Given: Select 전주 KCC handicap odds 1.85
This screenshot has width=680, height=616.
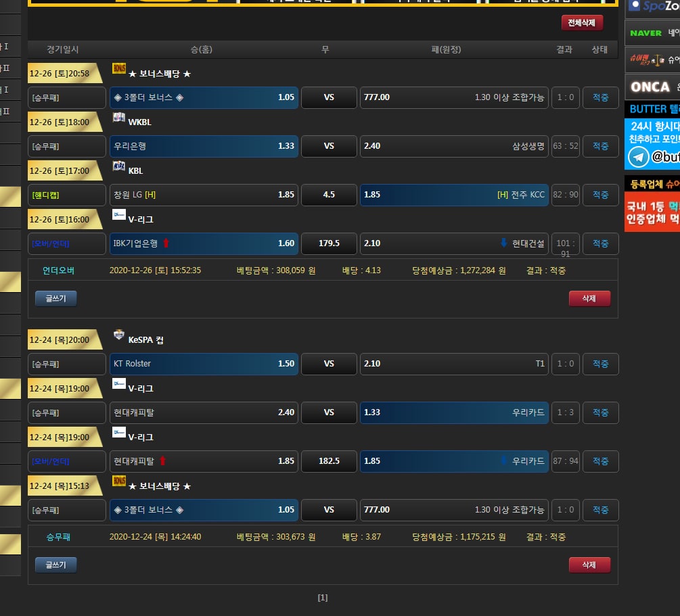Looking at the screenshot, I should [x=454, y=195].
